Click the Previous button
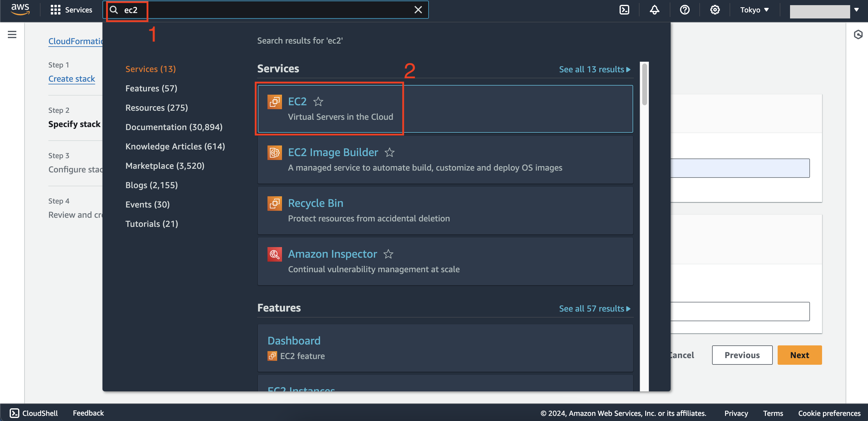This screenshot has height=421, width=868. [x=742, y=355]
